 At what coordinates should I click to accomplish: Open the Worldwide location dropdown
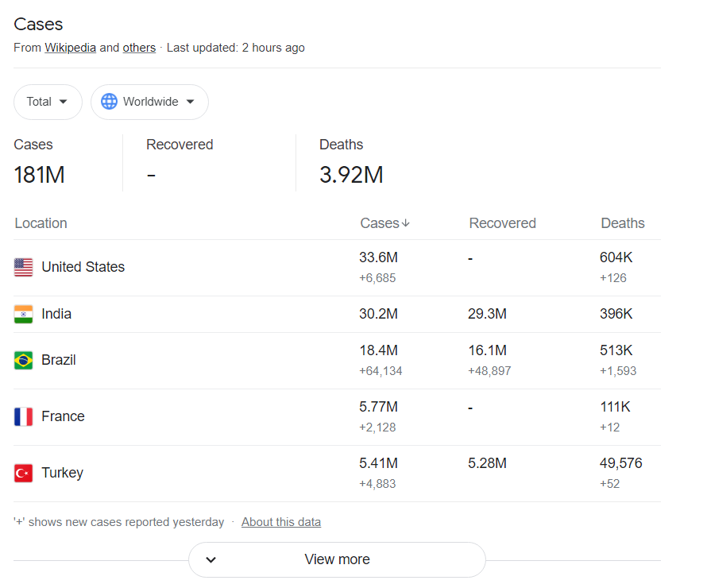[149, 102]
